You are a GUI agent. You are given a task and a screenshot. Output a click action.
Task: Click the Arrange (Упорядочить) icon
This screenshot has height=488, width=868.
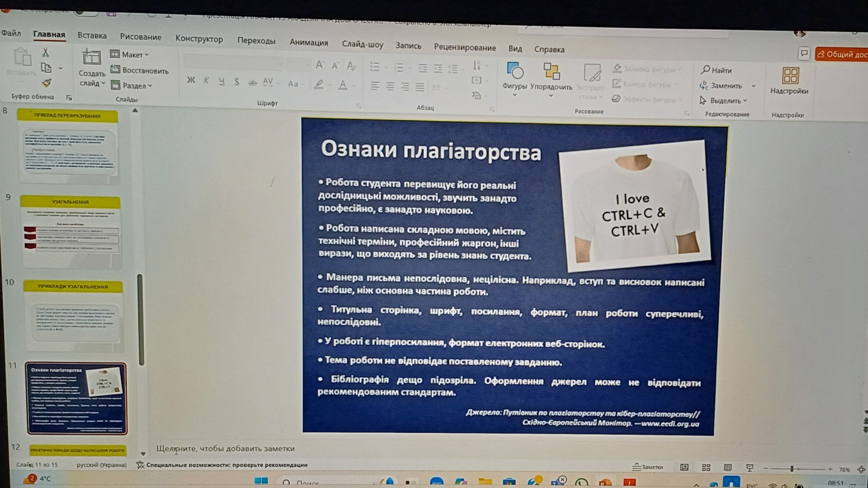pyautogui.click(x=551, y=72)
